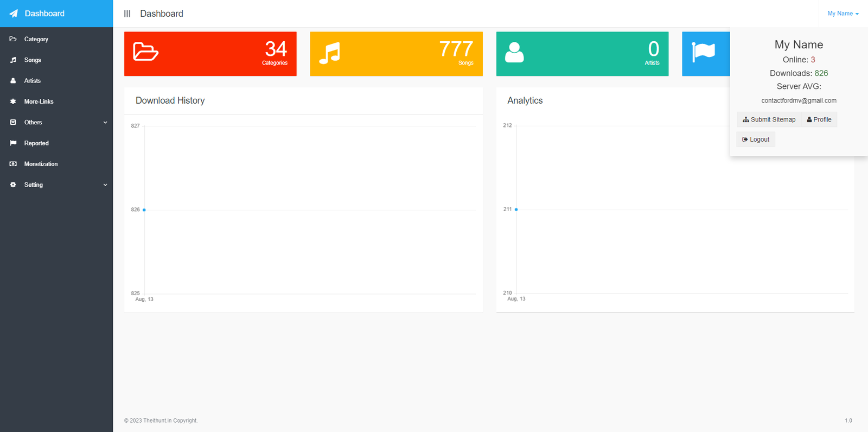This screenshot has height=432, width=868.
Task: Click the asterisk icon beside More-Links
Action: pos(13,101)
